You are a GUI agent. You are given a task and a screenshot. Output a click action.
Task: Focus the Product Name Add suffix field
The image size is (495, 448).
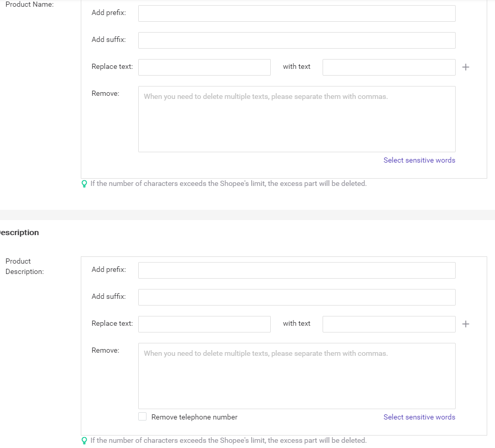(297, 40)
